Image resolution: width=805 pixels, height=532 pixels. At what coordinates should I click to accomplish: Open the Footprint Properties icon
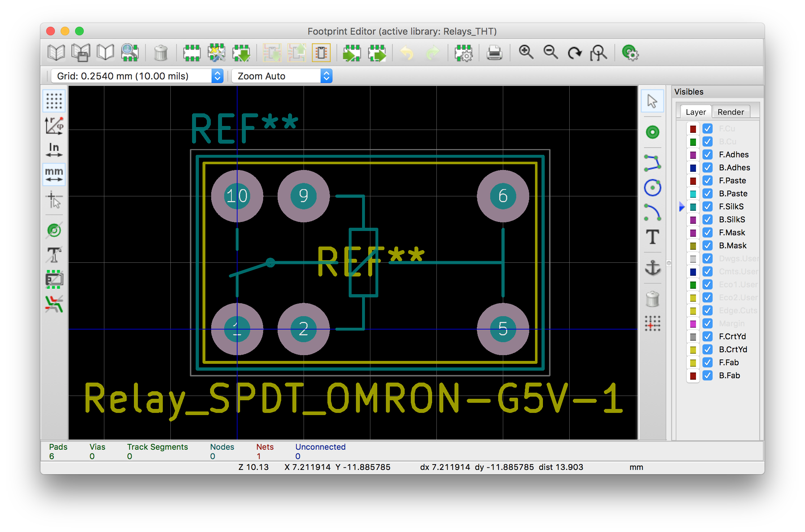(x=464, y=53)
